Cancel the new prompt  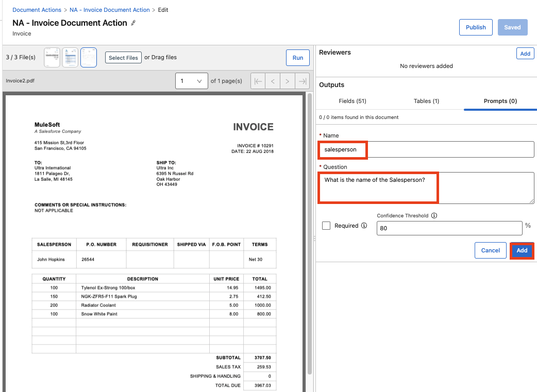[x=491, y=250]
